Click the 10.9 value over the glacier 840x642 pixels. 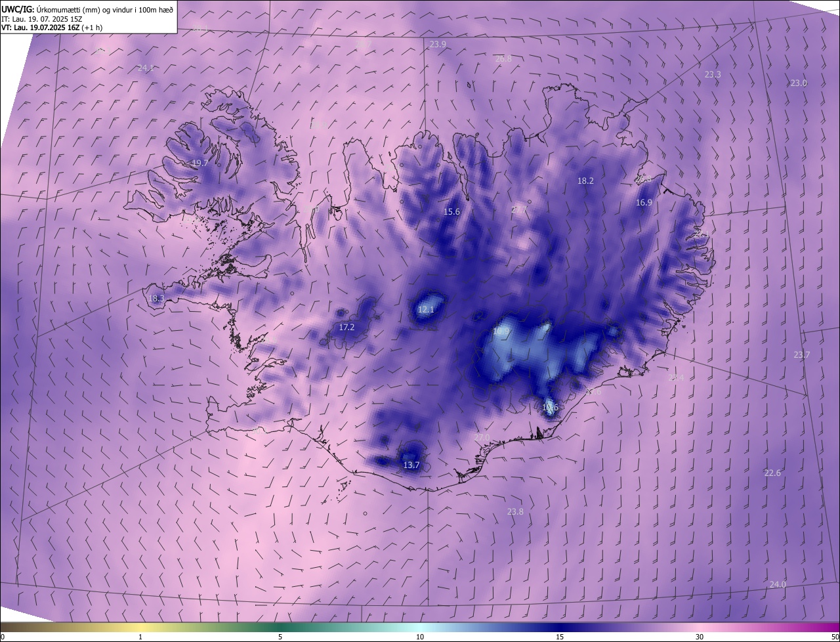(501, 332)
